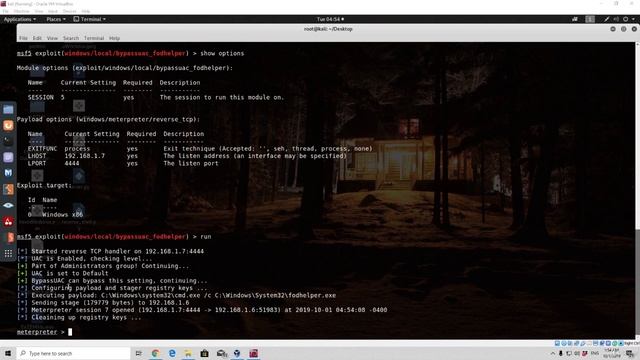
Task: Click 'Started reverse TCP handler' line
Action: pos(110,251)
